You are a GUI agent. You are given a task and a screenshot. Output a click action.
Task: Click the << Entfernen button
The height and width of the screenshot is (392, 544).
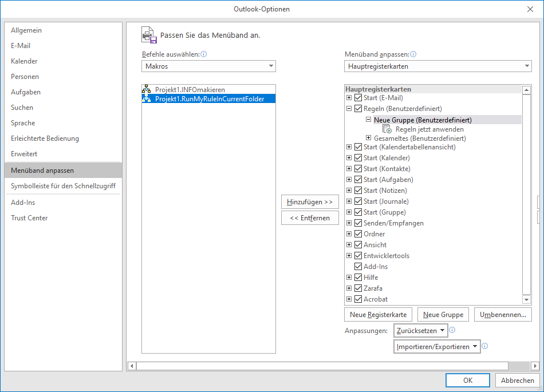(310, 218)
